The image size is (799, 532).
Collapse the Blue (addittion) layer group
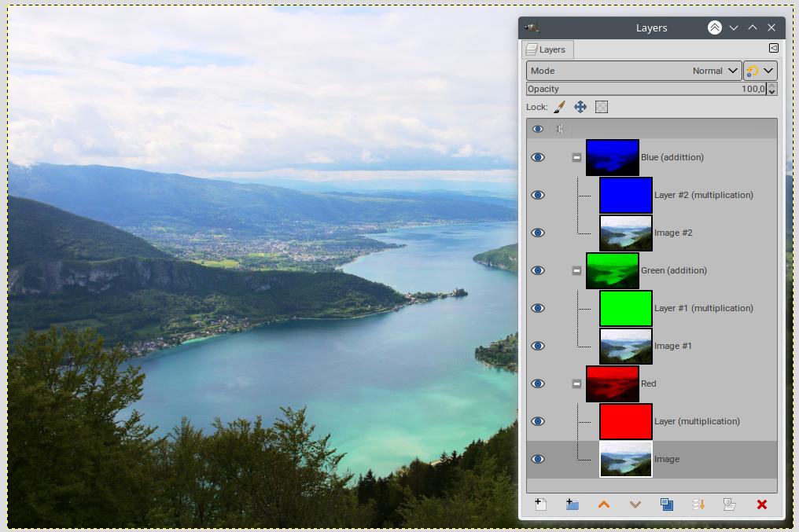click(x=576, y=157)
